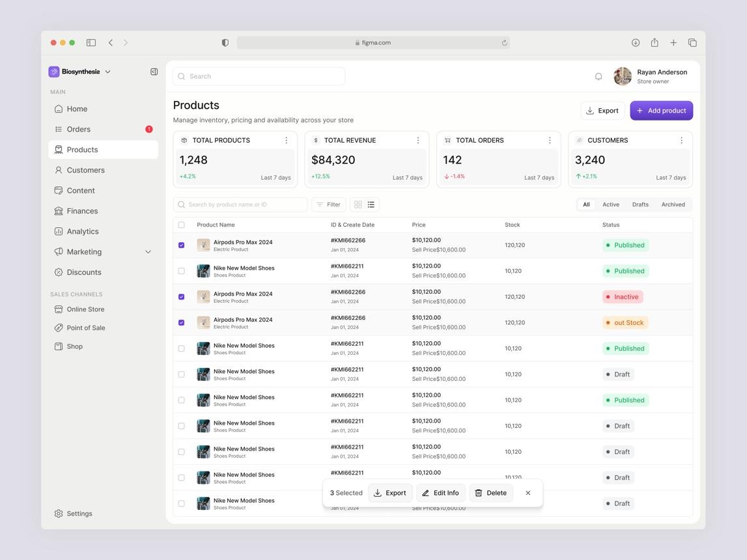Reload the page in the address bar
Image resolution: width=747 pixels, height=560 pixels.
pyautogui.click(x=504, y=42)
